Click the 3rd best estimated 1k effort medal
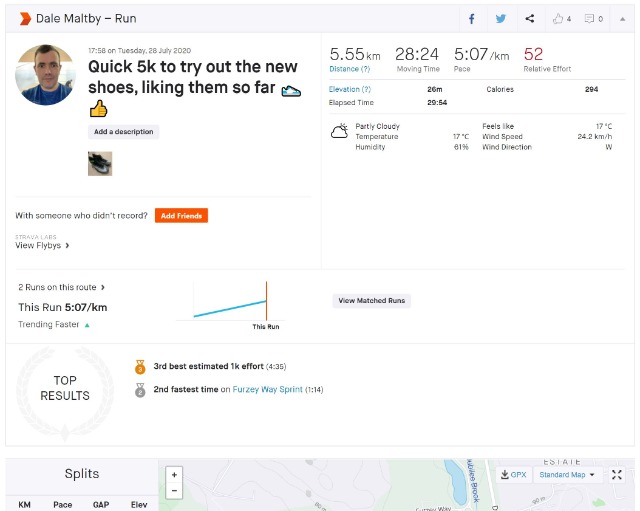This screenshot has width=640, height=511. [x=140, y=367]
